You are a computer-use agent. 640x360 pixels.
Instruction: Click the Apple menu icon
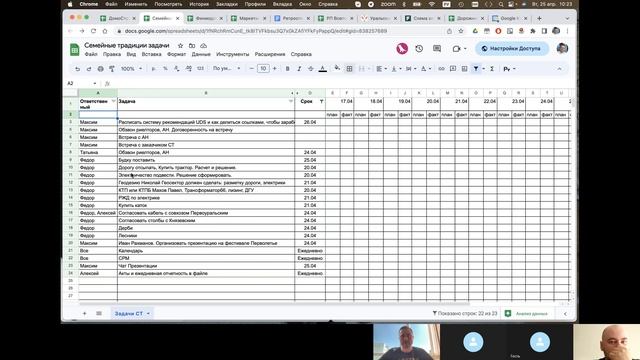70,4
